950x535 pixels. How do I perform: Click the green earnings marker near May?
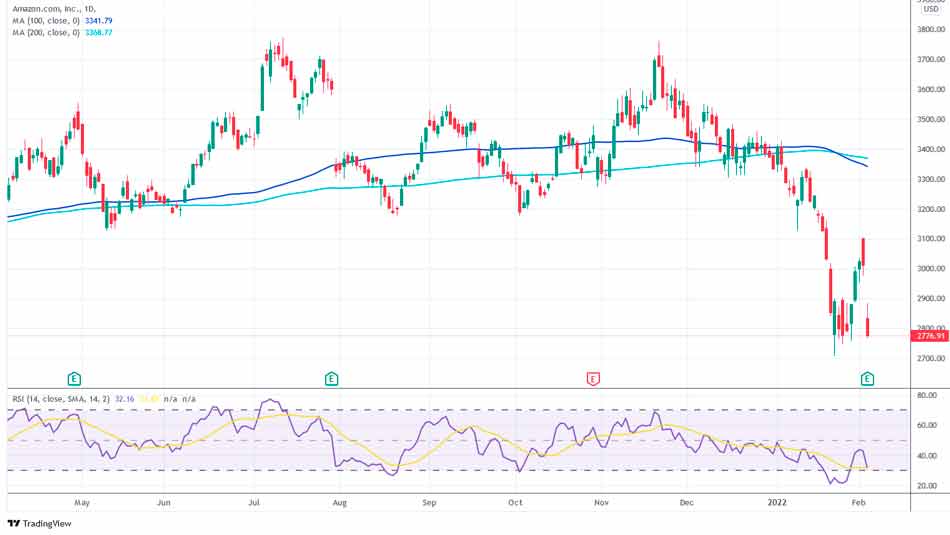(x=75, y=378)
